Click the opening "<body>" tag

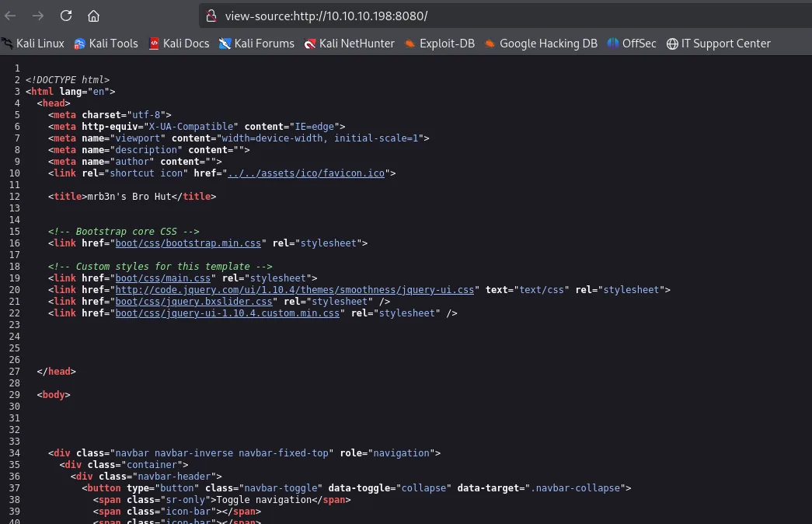point(54,394)
